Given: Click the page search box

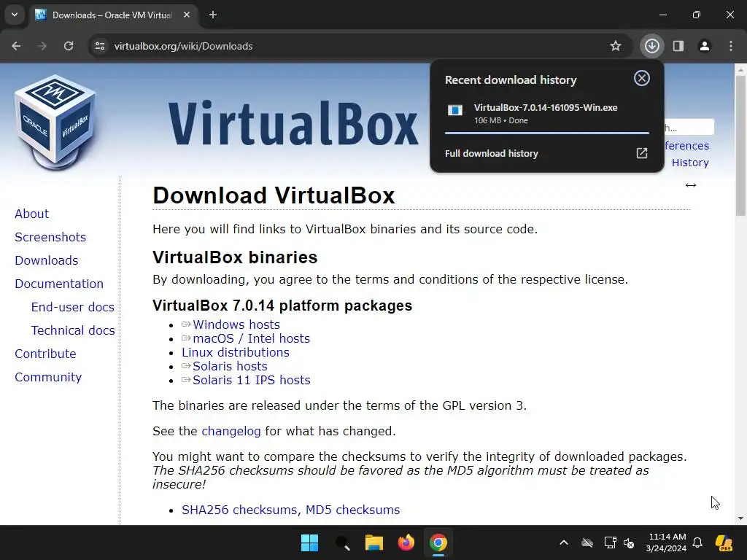Looking at the screenshot, I should [689, 127].
